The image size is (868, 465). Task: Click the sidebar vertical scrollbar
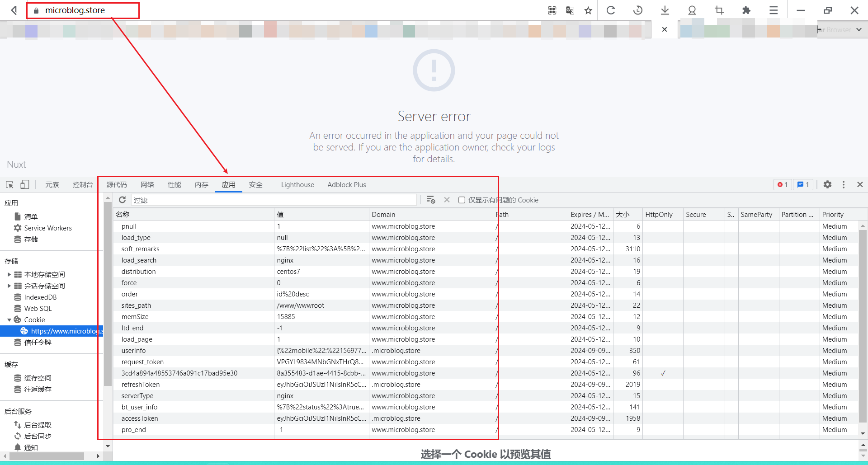coord(108,294)
